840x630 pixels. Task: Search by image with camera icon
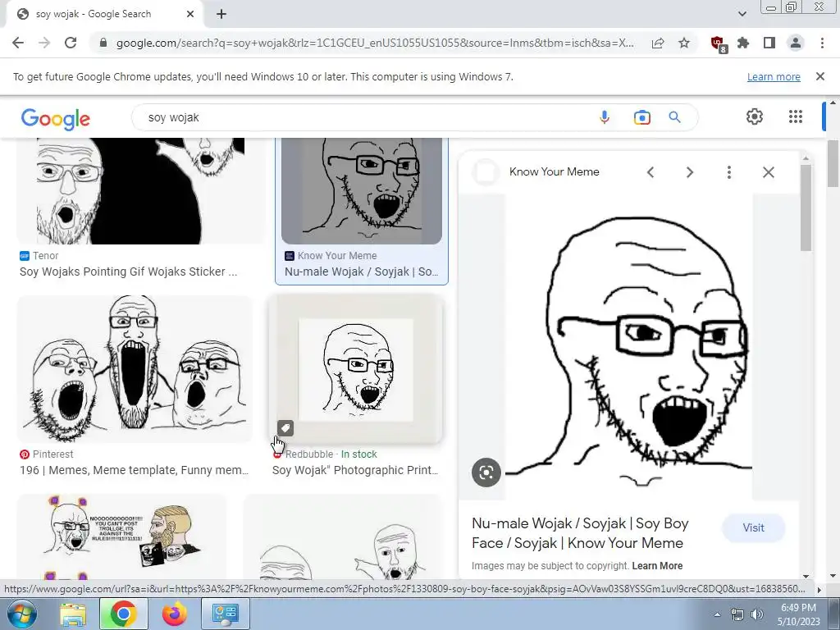[x=641, y=117]
